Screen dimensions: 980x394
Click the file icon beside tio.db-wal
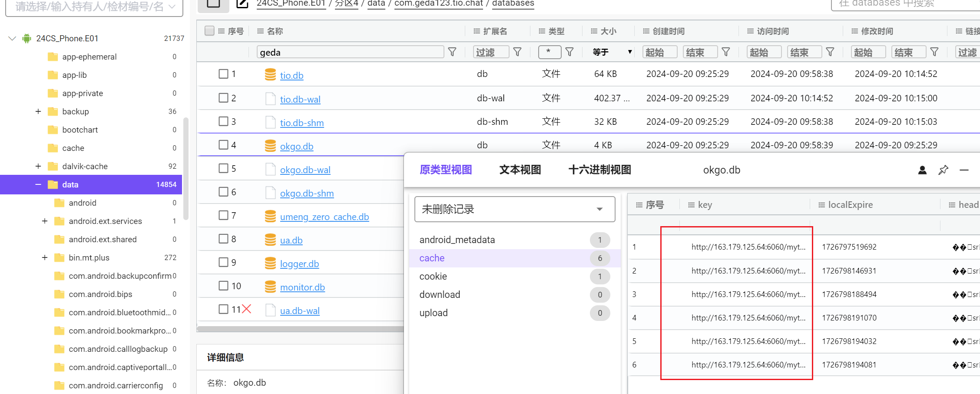270,99
